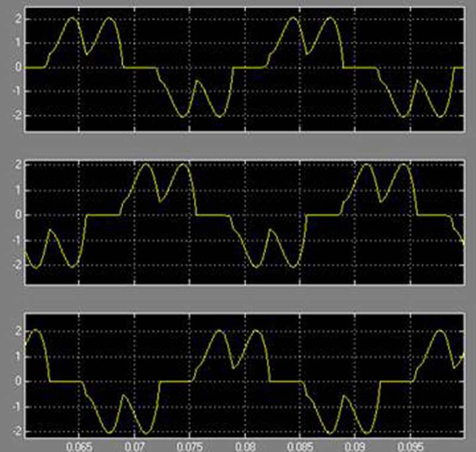Click the top plot's y-axis label -2

(17, 115)
